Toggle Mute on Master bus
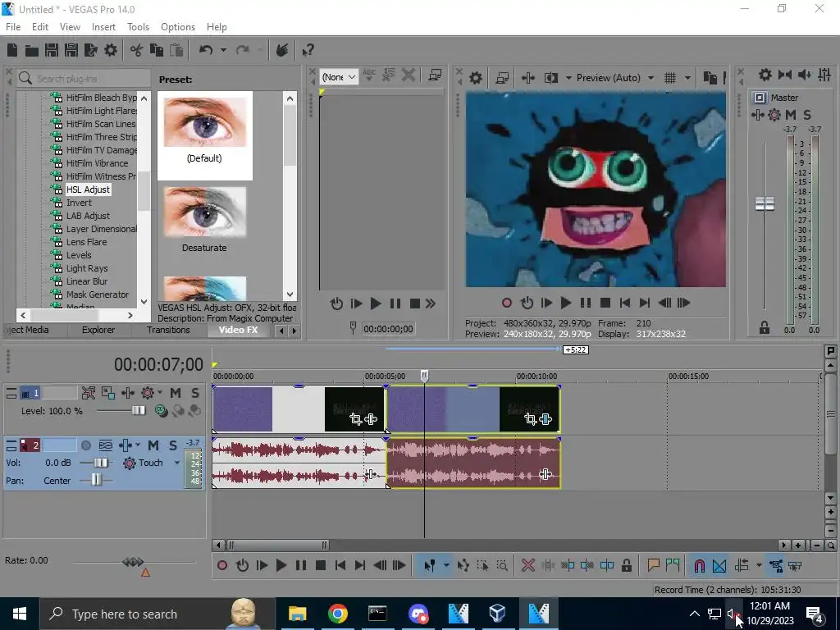 click(791, 115)
